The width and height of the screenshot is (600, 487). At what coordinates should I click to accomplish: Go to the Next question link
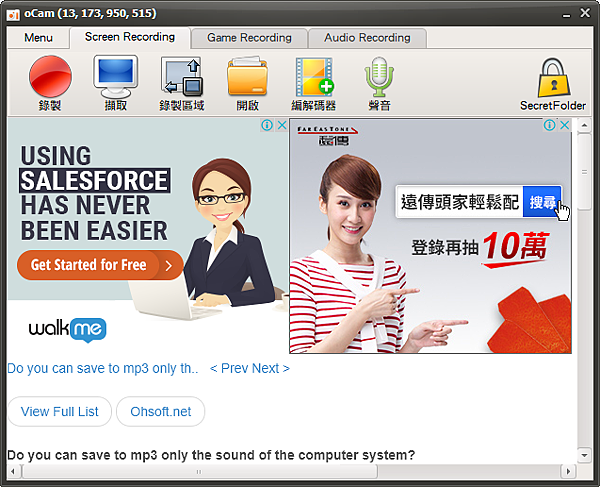[271, 368]
